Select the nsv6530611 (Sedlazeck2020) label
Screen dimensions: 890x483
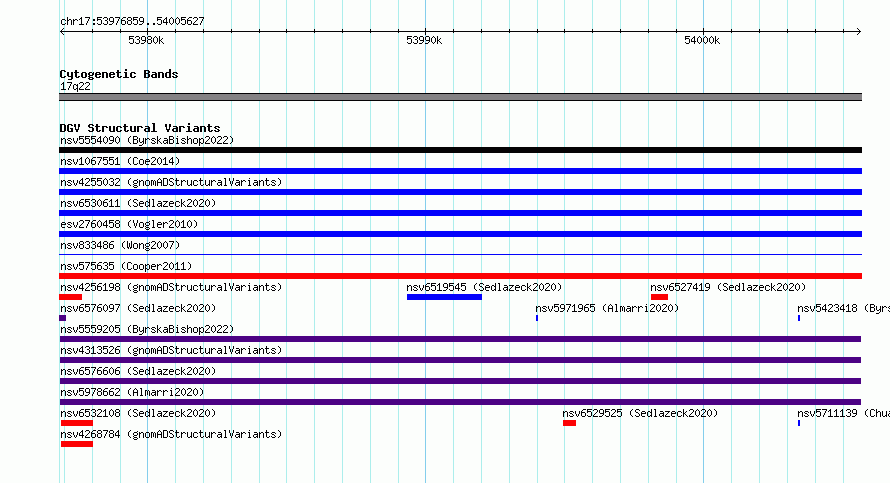coord(138,203)
